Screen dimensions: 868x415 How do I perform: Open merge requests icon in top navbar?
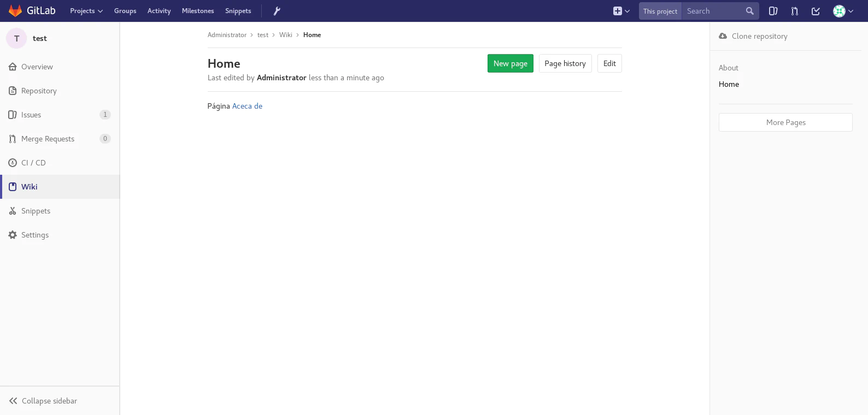click(x=794, y=11)
